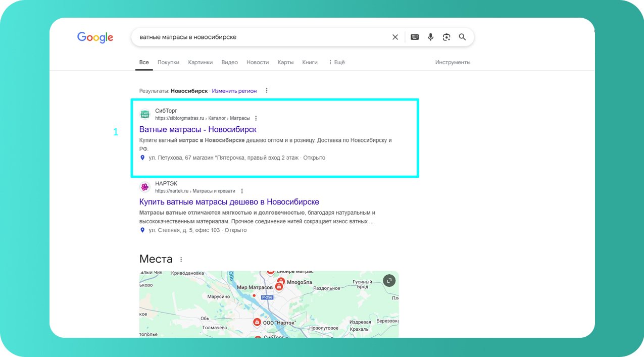644x357 pixels.
Task: Select the nartek.ru breadcrumb URL
Action: (195, 191)
